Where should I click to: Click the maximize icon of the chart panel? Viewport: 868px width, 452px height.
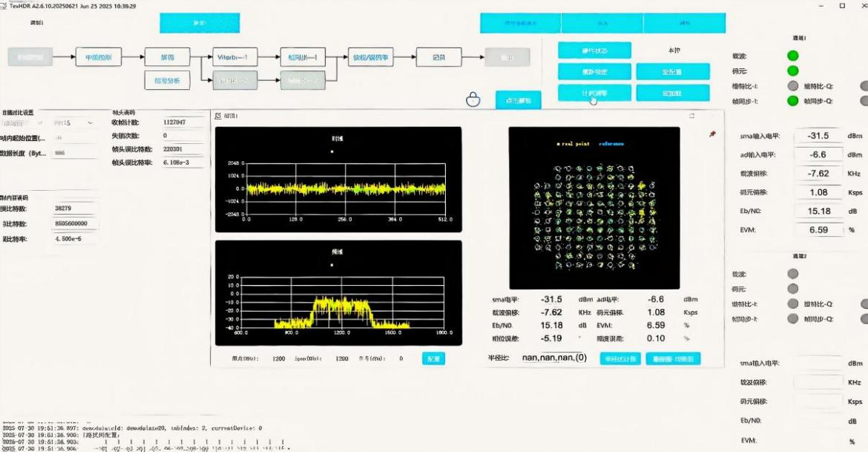coord(692,116)
